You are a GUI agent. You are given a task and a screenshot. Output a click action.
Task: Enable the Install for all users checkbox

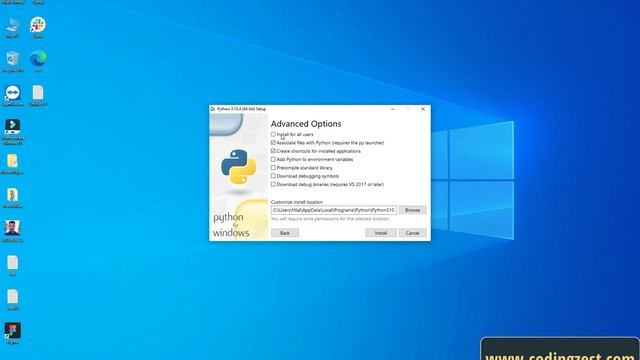coord(273,134)
